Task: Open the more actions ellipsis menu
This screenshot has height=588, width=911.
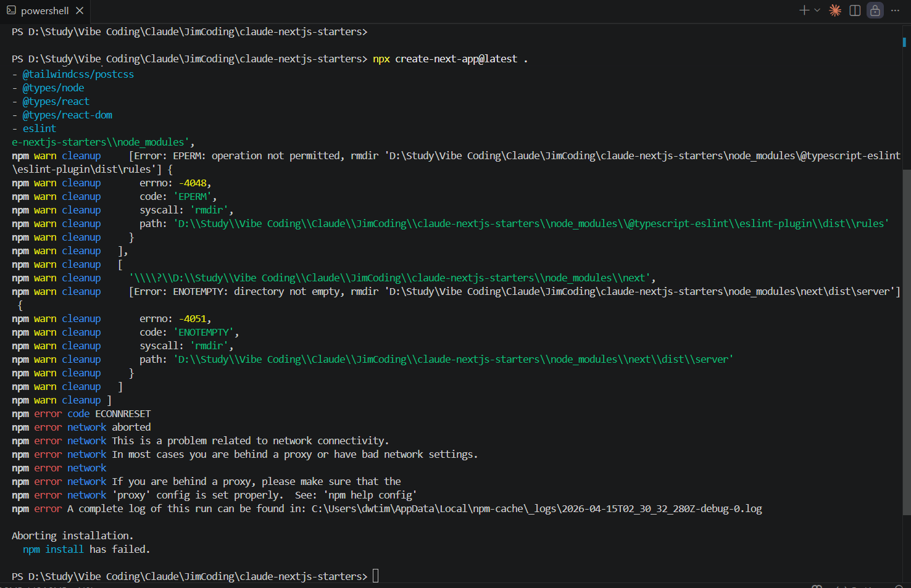Action: pos(895,10)
